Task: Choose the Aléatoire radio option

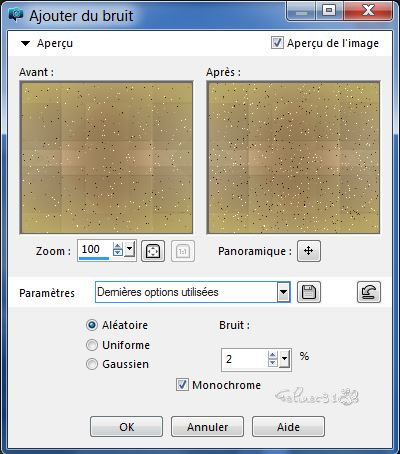Action: click(x=92, y=325)
